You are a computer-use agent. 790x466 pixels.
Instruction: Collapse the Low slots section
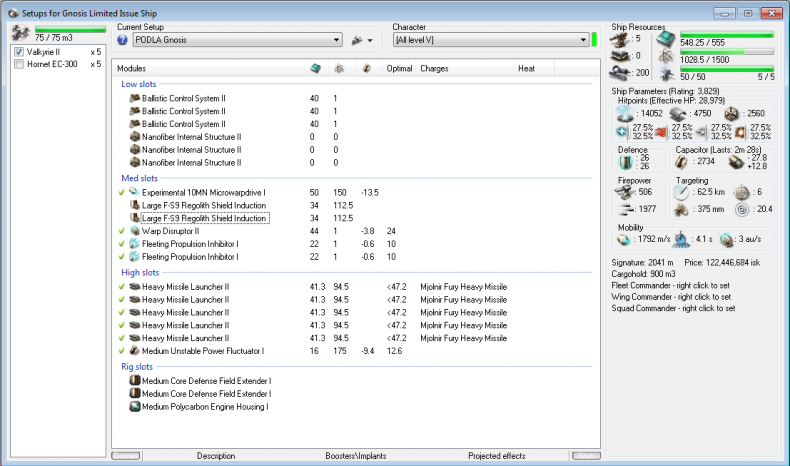point(139,84)
